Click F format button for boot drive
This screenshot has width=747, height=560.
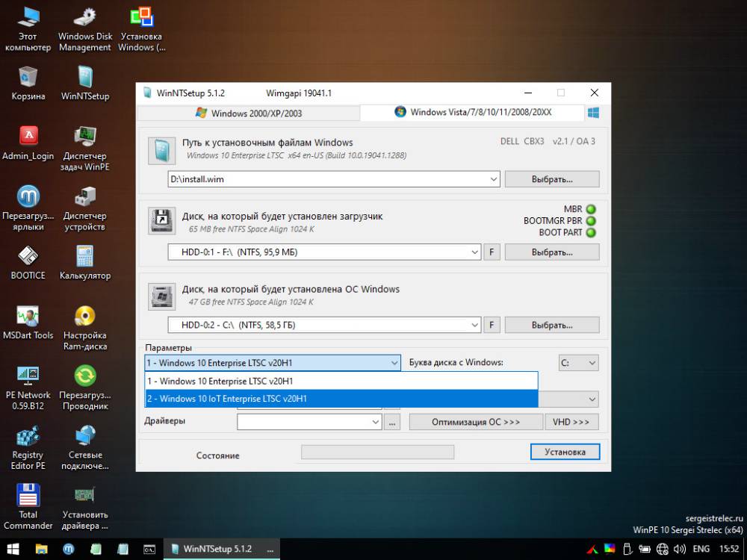pos(492,252)
